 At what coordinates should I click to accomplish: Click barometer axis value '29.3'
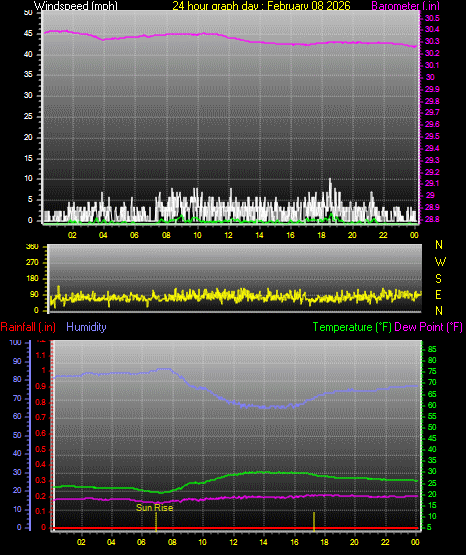(432, 160)
